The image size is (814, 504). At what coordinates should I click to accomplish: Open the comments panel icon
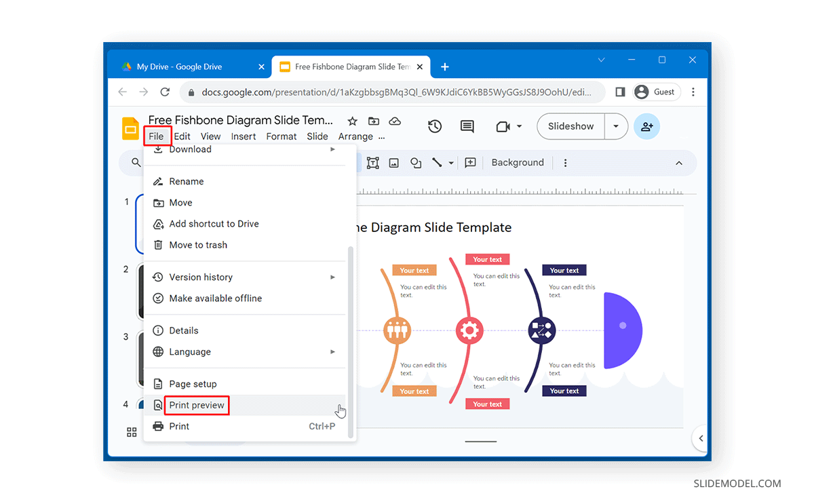(x=467, y=126)
